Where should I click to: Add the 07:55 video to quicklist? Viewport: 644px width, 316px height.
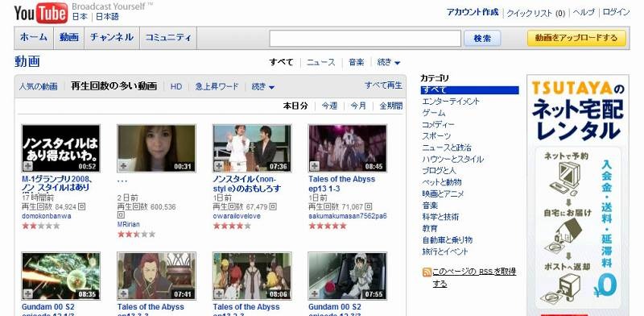[x=314, y=293]
